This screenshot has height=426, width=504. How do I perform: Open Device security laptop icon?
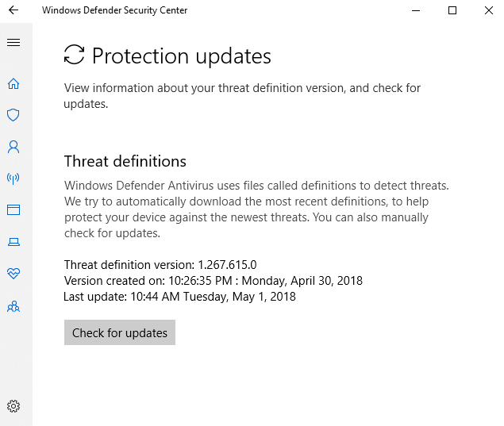[13, 242]
